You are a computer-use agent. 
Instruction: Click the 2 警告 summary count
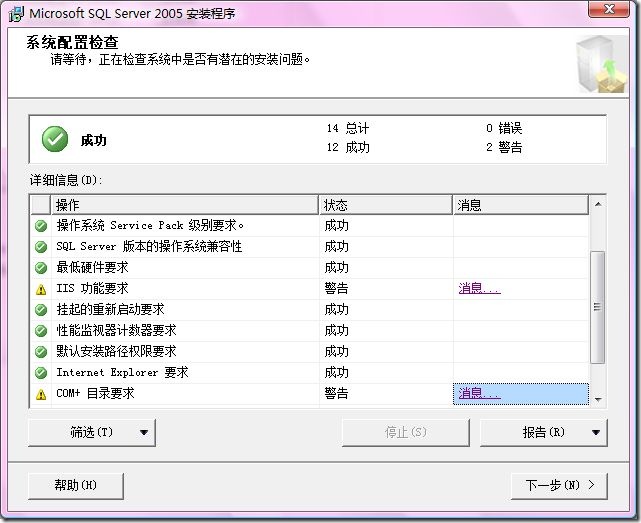(x=504, y=147)
